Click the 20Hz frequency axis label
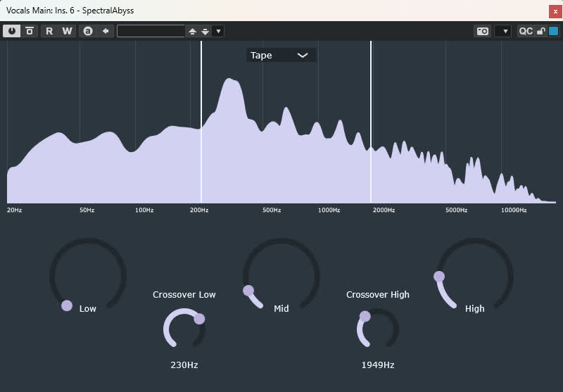The width and height of the screenshot is (563, 392). coord(14,210)
